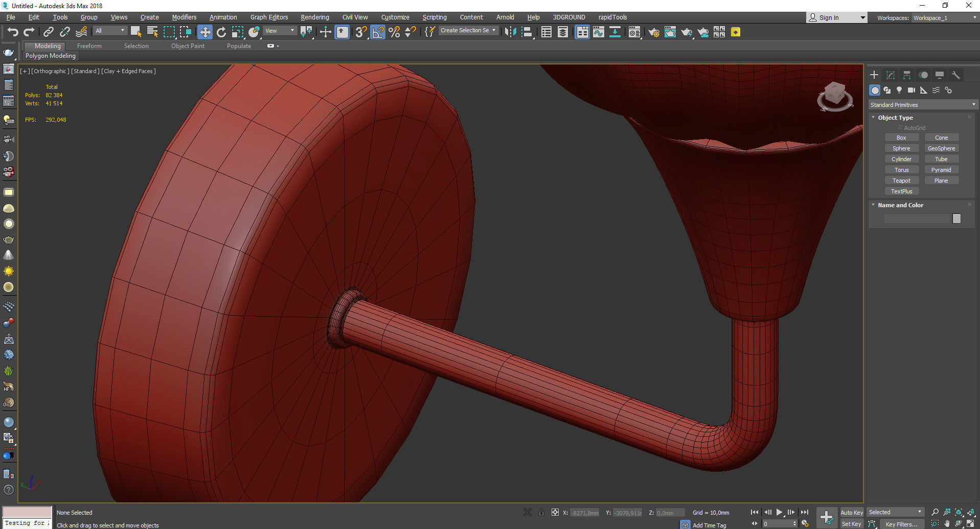The width and height of the screenshot is (980, 529).
Task: Select the Lights category icon
Action: coord(899,90)
